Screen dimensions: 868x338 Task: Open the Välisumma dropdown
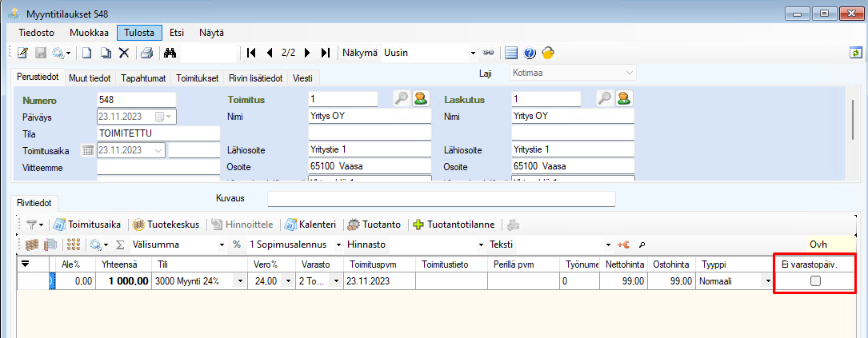coord(222,244)
